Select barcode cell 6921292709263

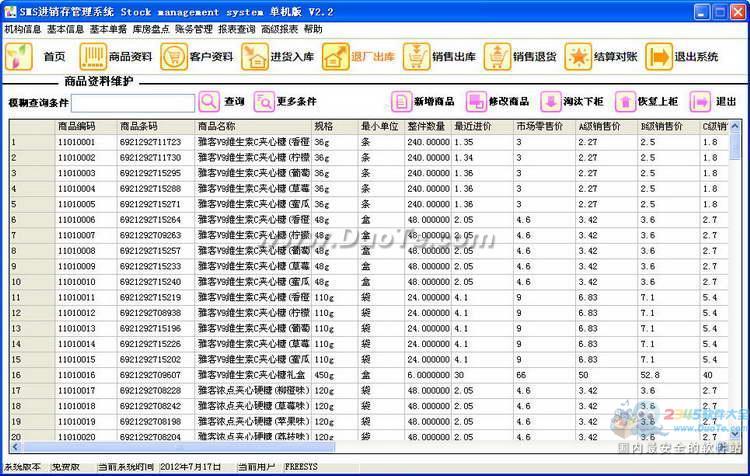click(x=156, y=235)
